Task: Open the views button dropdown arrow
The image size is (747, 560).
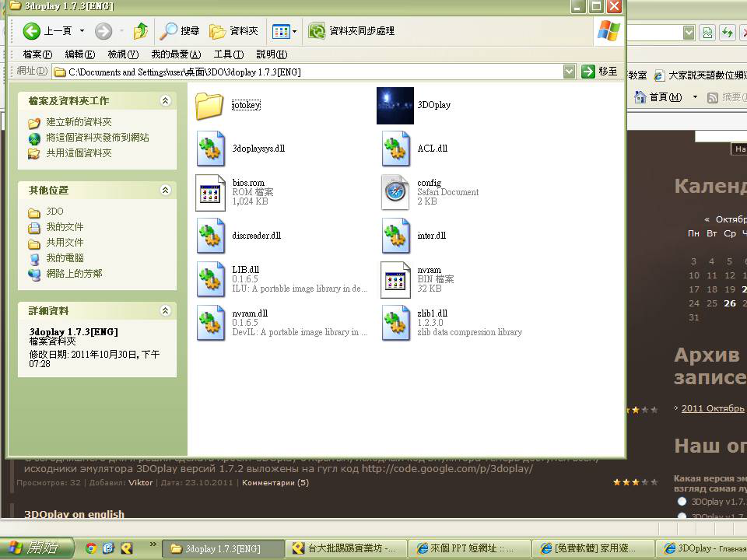Action: 294,31
